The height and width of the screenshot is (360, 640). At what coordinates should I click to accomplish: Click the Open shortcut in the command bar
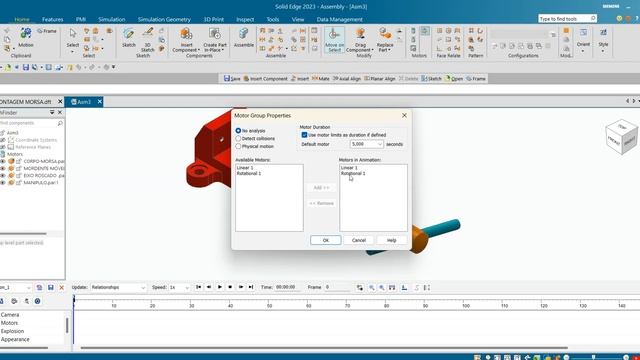coord(453,78)
